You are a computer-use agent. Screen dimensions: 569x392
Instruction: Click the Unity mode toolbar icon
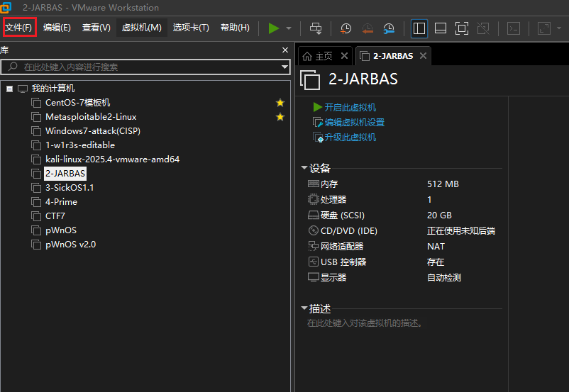(x=483, y=28)
